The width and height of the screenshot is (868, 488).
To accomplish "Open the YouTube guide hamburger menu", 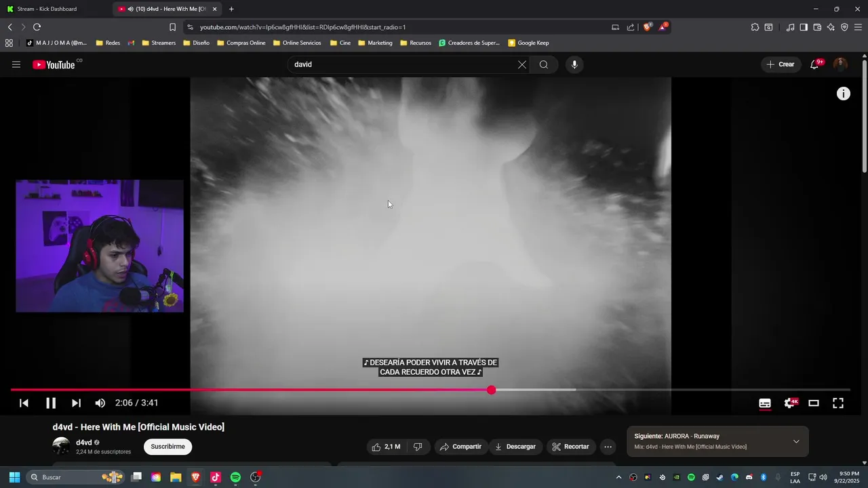I will pos(16,64).
